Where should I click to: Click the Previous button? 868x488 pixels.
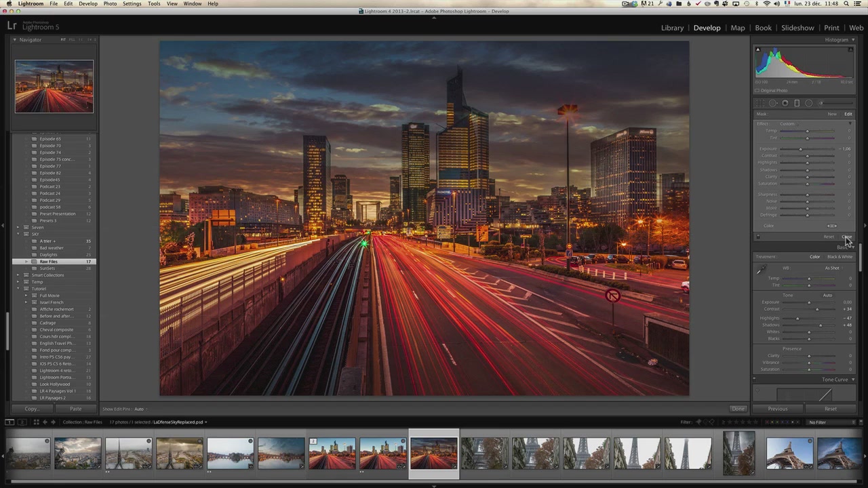(x=778, y=409)
